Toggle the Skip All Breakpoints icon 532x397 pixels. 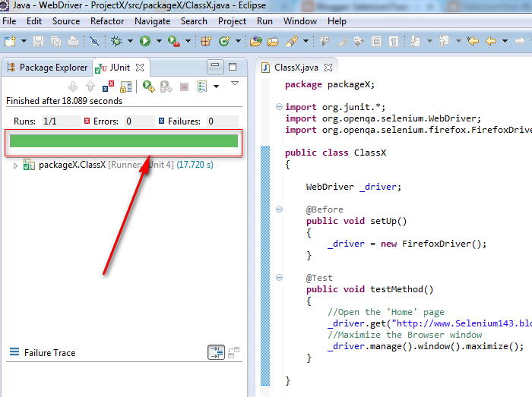coord(94,41)
